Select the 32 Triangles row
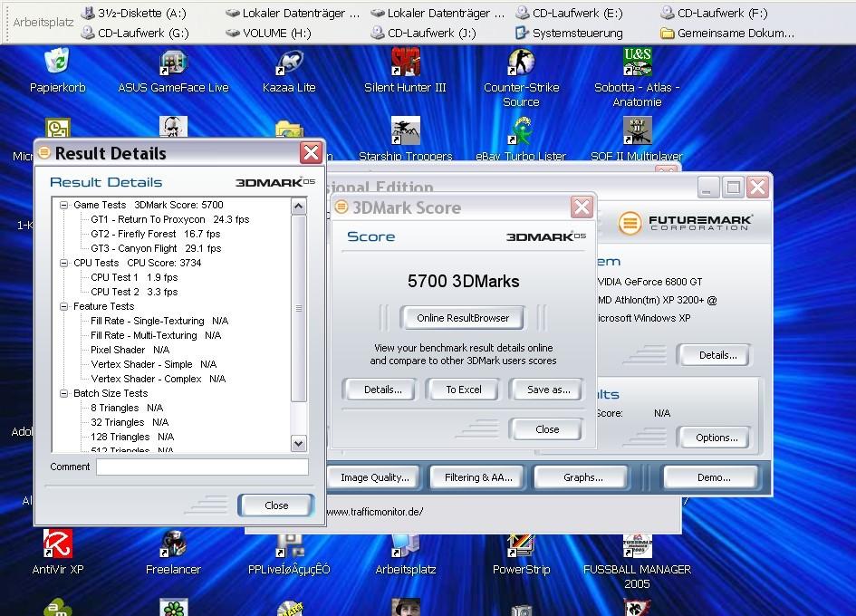Viewport: 856px width, 616px height. pyautogui.click(x=130, y=422)
